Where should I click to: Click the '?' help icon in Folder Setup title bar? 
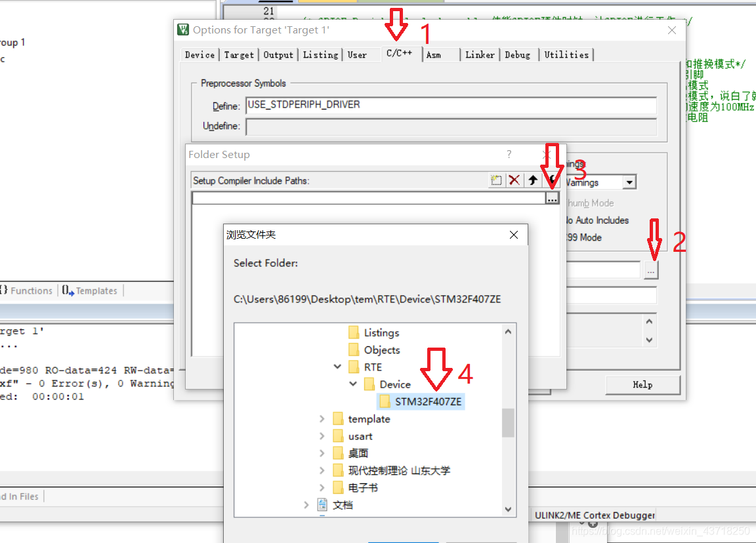point(509,154)
